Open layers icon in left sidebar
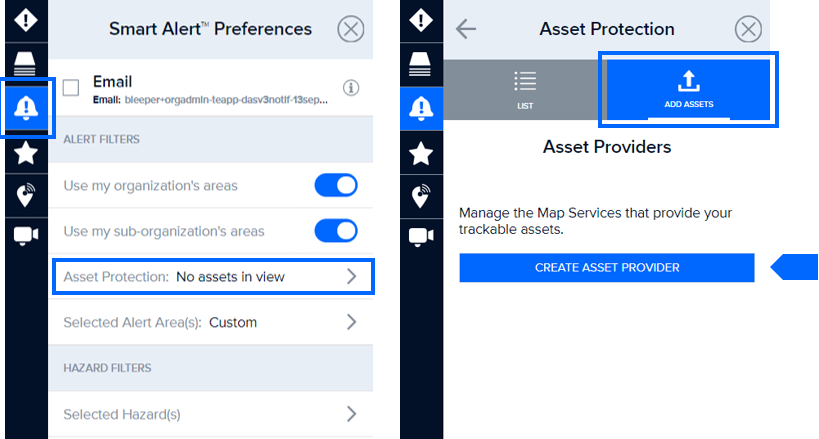This screenshot has height=439, width=819. point(26,64)
